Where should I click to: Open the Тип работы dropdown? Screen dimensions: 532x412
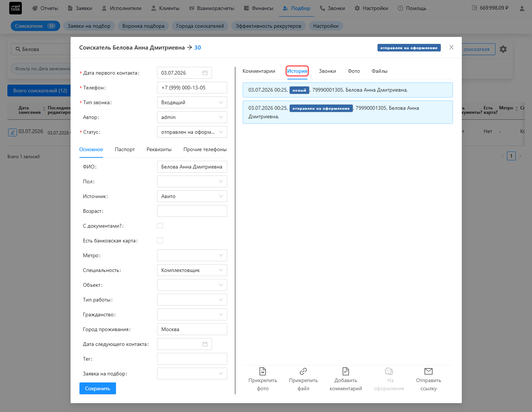(192, 300)
